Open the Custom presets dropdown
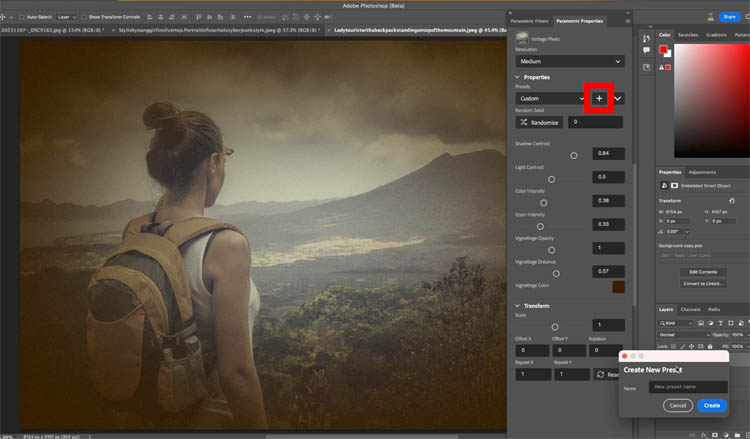Viewport: 750px width, 439px height. [551, 99]
